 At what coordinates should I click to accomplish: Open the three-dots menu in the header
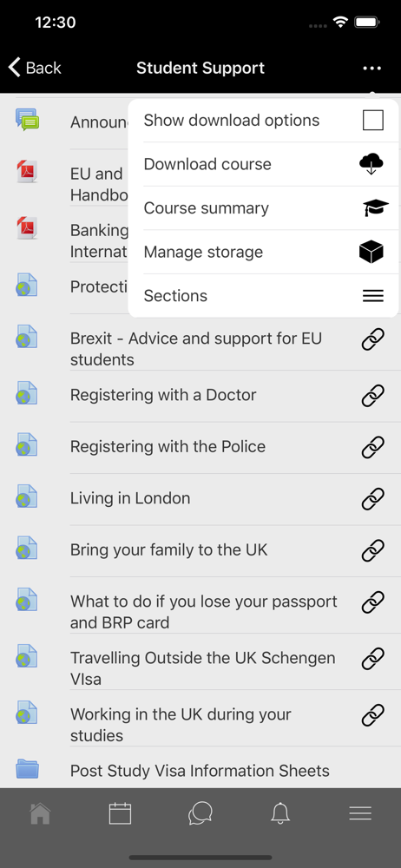(371, 68)
